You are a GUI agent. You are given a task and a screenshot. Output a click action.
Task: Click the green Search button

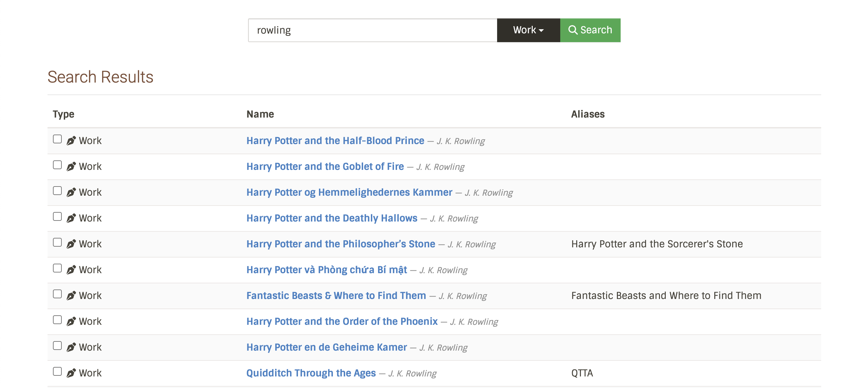coord(590,30)
